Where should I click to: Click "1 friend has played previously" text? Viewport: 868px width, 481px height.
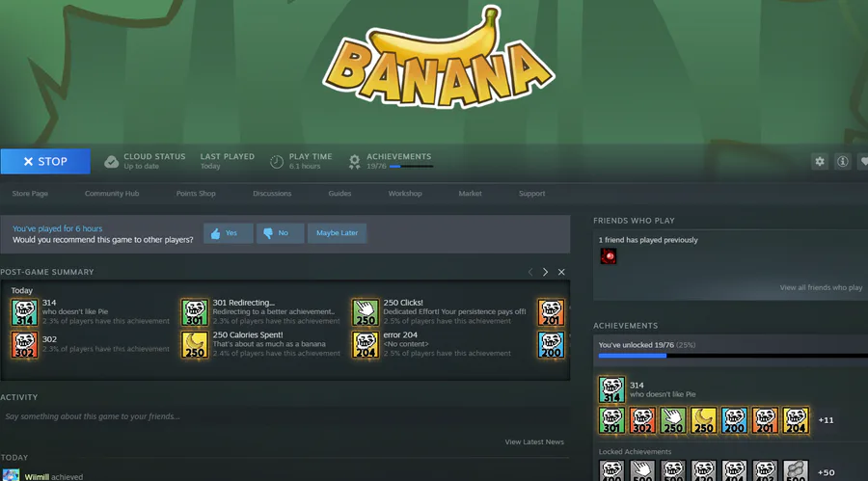[648, 240]
